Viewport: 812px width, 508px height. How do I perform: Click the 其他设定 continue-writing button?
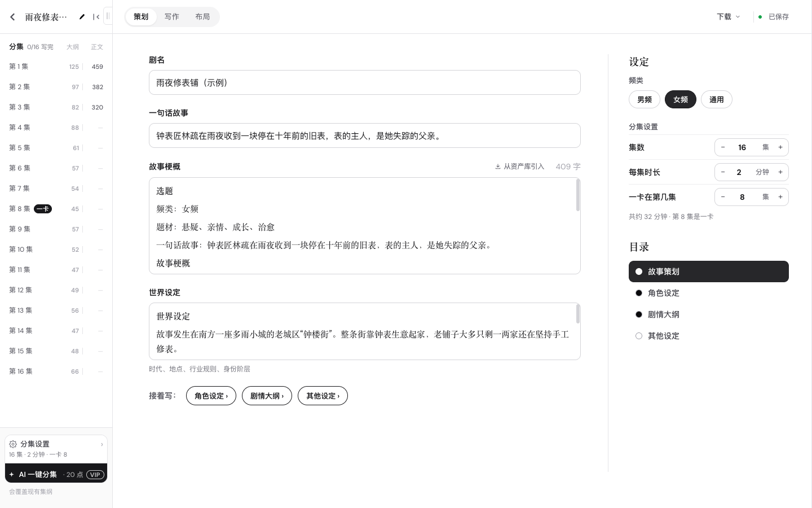tap(323, 396)
